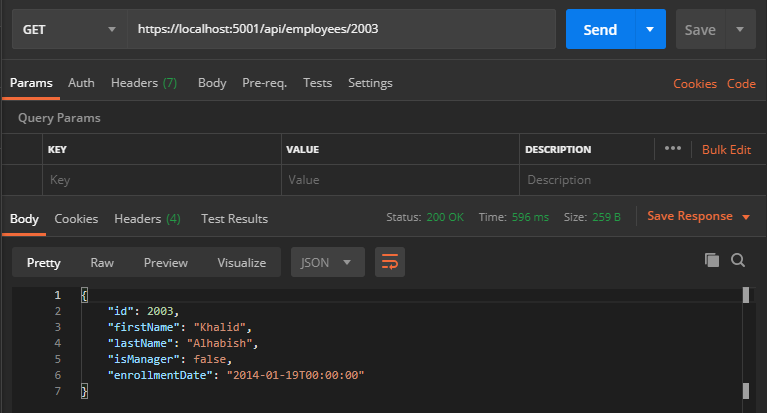Open the JSON format dropdown

pos(328,262)
